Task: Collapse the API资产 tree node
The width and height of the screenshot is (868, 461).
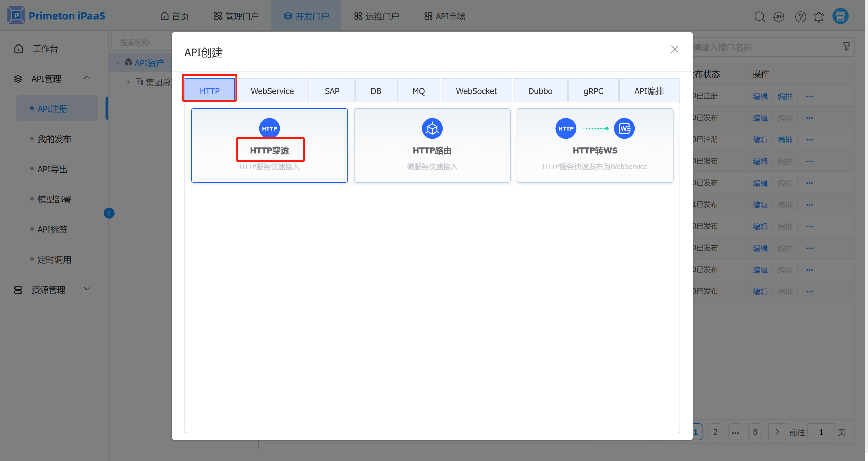Action: [x=118, y=63]
